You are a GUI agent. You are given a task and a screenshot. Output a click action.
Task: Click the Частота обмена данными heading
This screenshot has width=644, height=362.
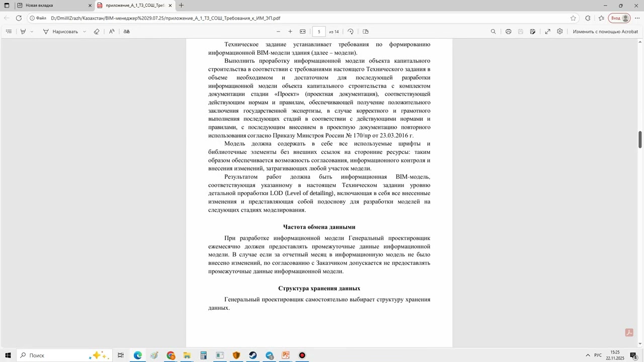[319, 227]
